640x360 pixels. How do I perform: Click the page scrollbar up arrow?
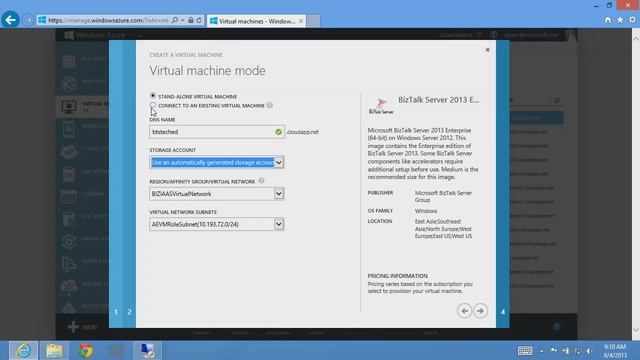636,38
